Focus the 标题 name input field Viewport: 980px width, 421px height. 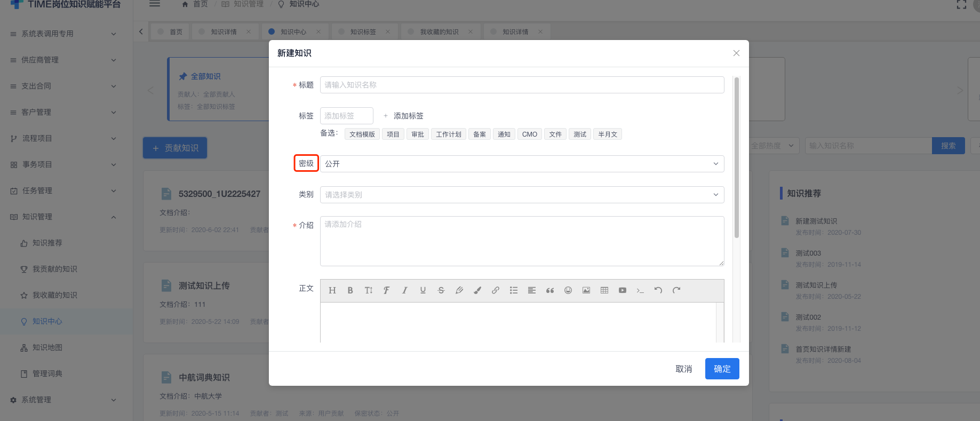(x=522, y=85)
